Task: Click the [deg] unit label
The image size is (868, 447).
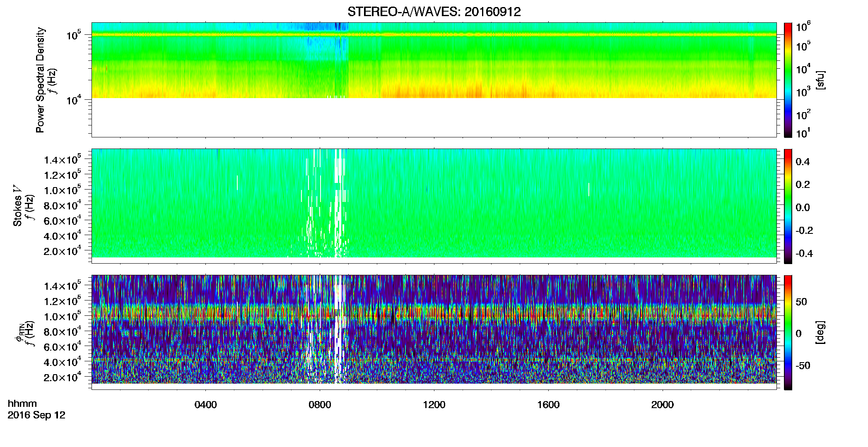Action: [821, 332]
